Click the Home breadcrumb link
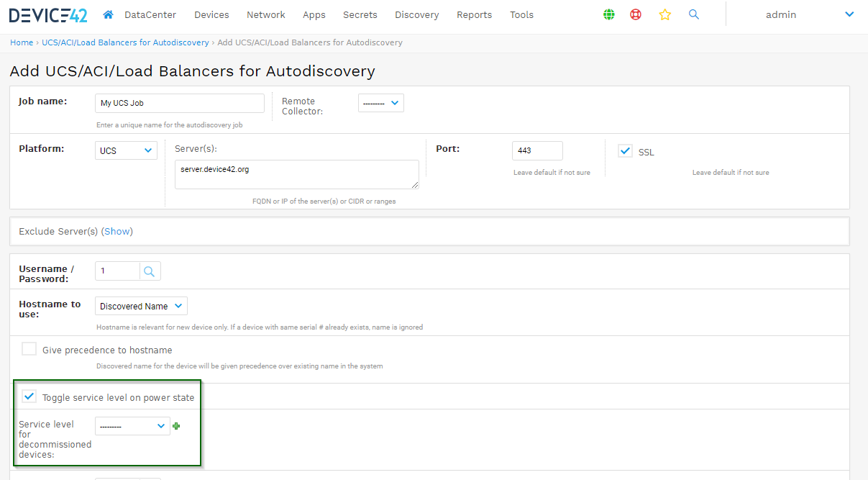This screenshot has height=480, width=868. pyautogui.click(x=22, y=42)
